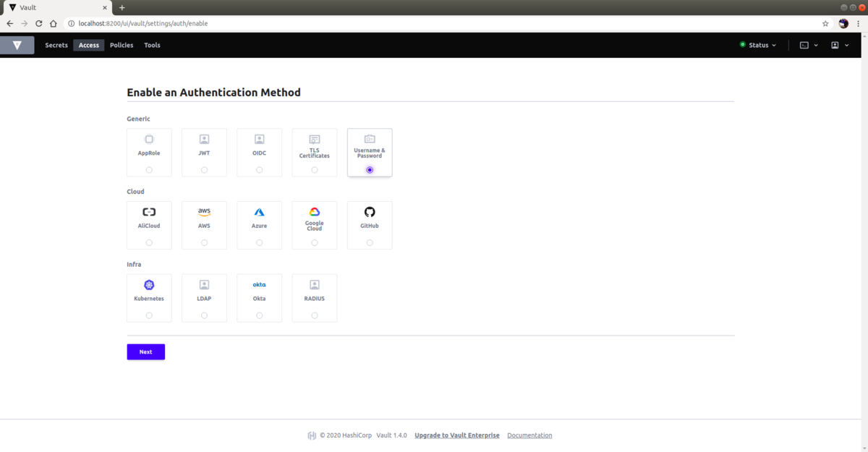Select the AppRole radio button

(x=149, y=170)
